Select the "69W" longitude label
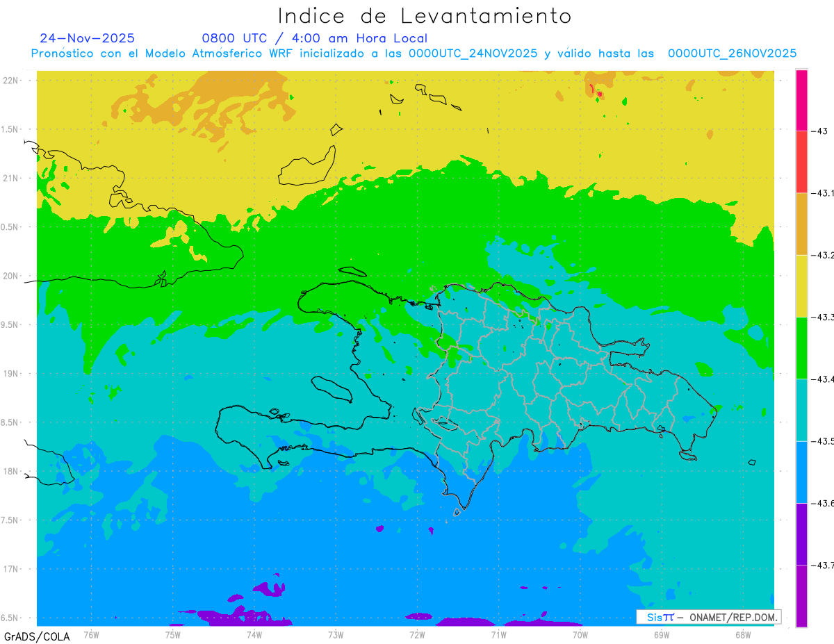The image size is (834, 644). (662, 634)
